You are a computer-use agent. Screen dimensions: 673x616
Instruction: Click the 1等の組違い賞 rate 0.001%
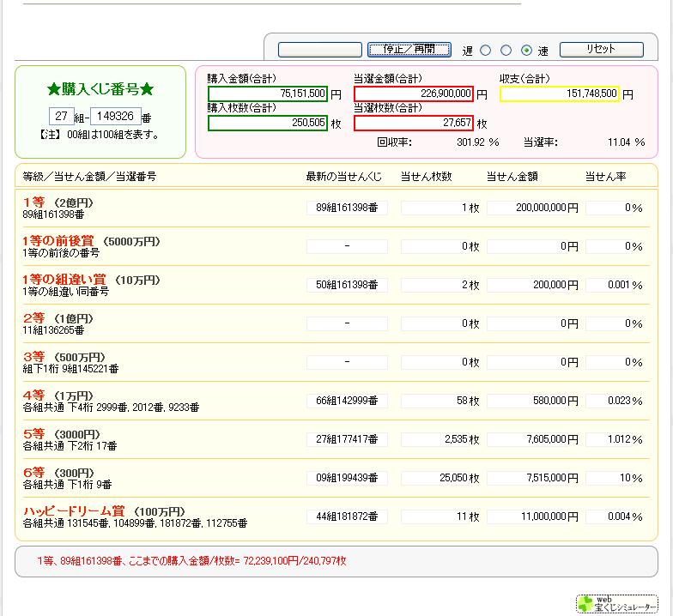pyautogui.click(x=615, y=285)
